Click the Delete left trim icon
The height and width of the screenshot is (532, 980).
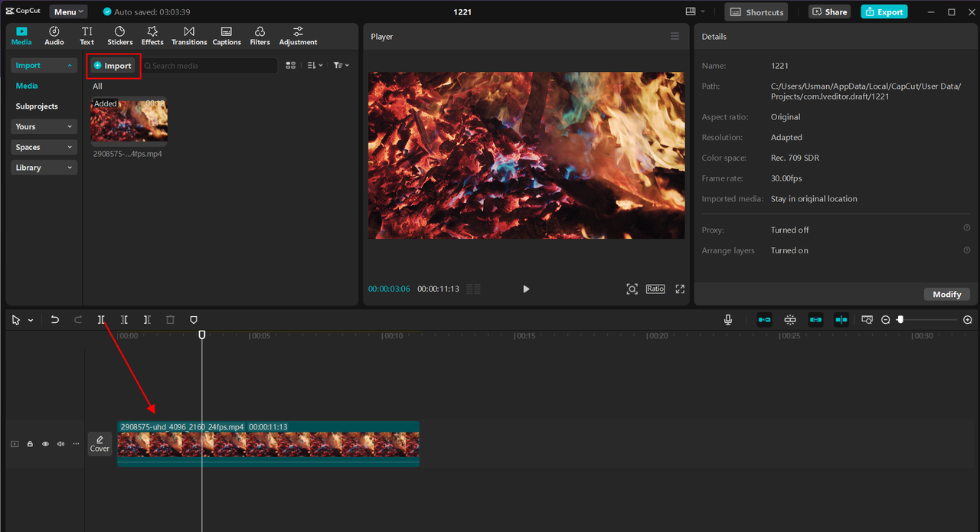coord(124,319)
